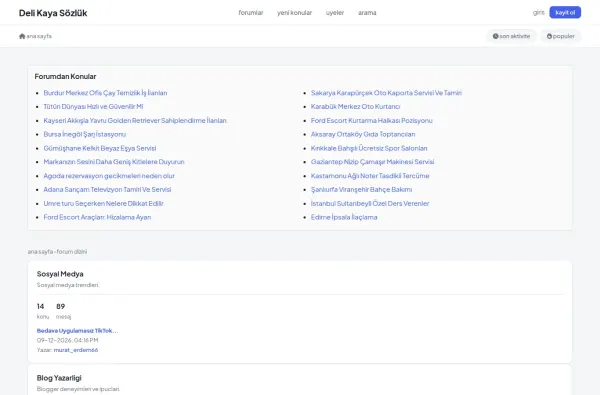The image size is (600, 395).
Task: Click the giriş login link
Action: click(538, 13)
